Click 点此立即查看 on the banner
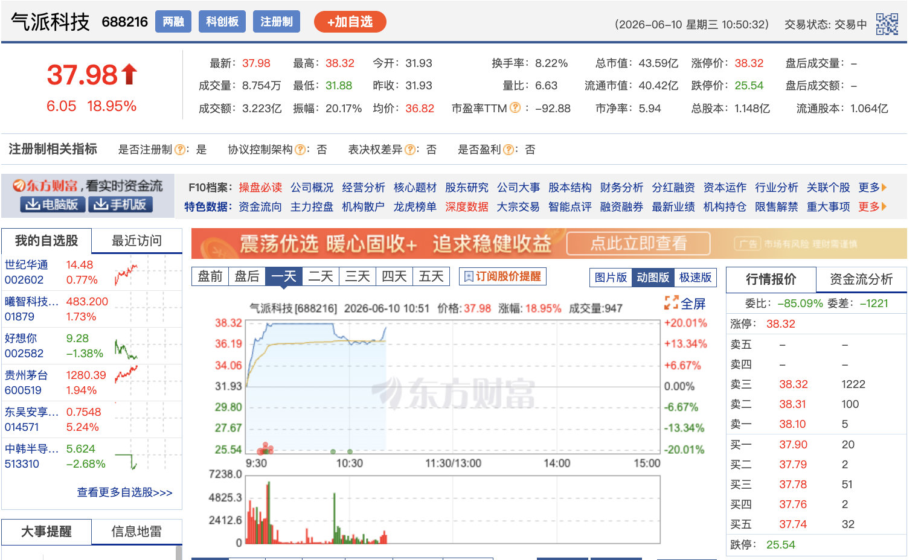This screenshot has height=560, width=924. tap(638, 244)
